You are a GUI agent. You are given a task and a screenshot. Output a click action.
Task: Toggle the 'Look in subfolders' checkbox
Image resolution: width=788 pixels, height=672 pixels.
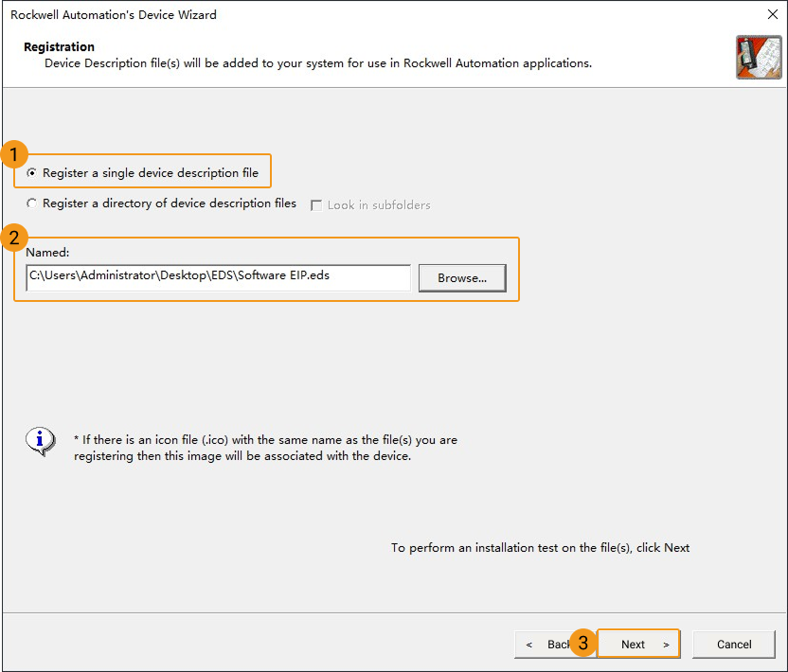coord(318,204)
